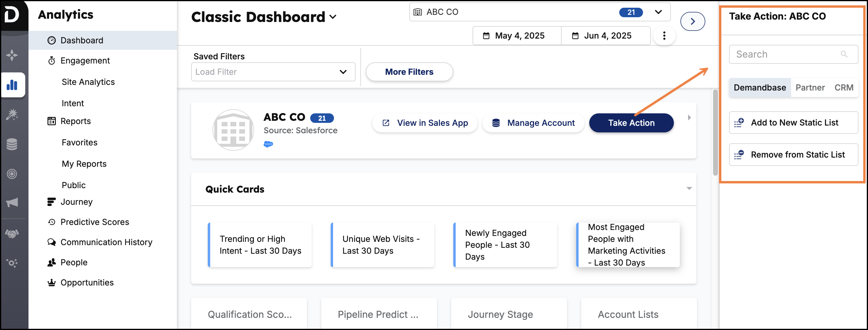Go to Intent

73,103
